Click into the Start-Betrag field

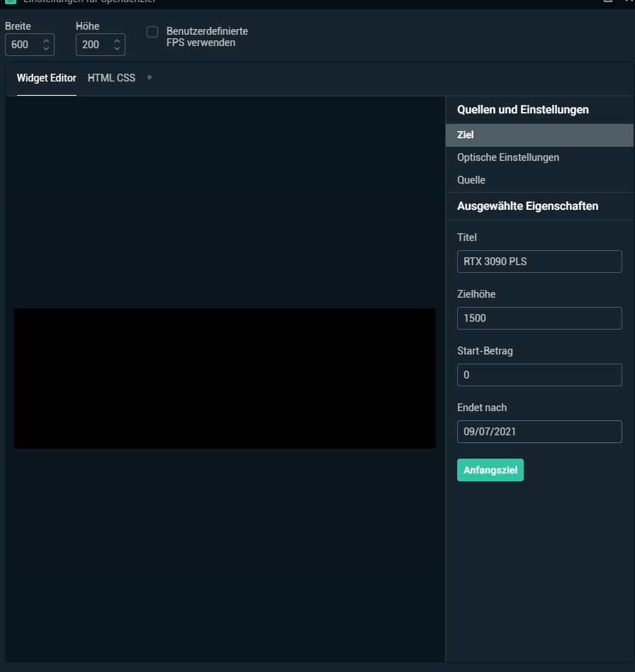pyautogui.click(x=539, y=375)
